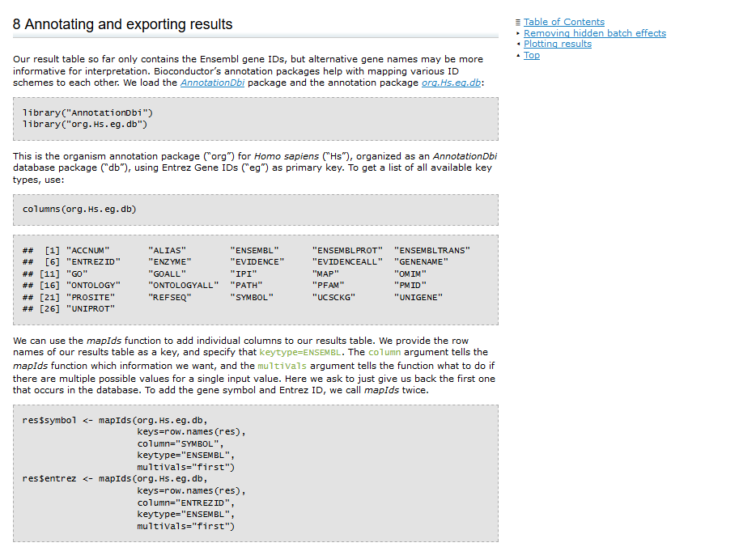This screenshot has width=756, height=547.
Task: Click the library("org.Hs.eg.db") code line
Action: click(x=84, y=125)
